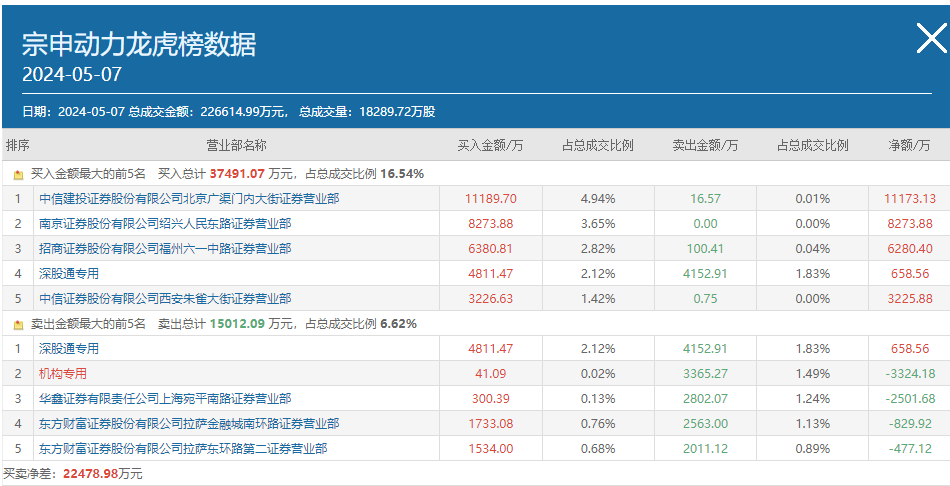Click the net amount -2501.68

(910, 399)
